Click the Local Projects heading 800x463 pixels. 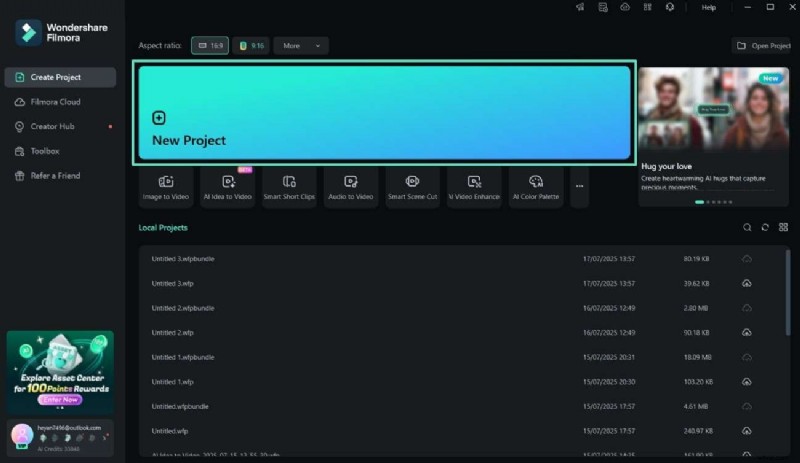coord(163,228)
